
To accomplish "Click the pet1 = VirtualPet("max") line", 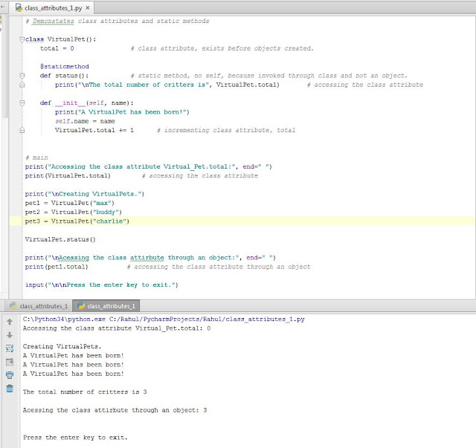I will coord(69,203).
